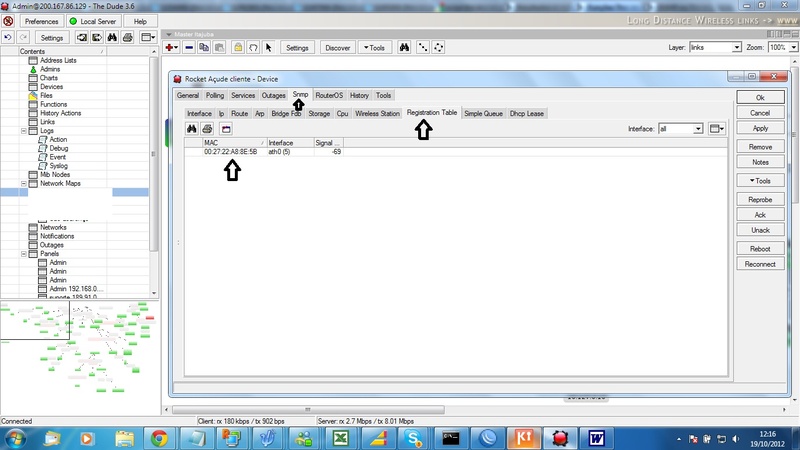Select the Syslog item under Logs
The height and width of the screenshot is (450, 800).
click(58, 166)
